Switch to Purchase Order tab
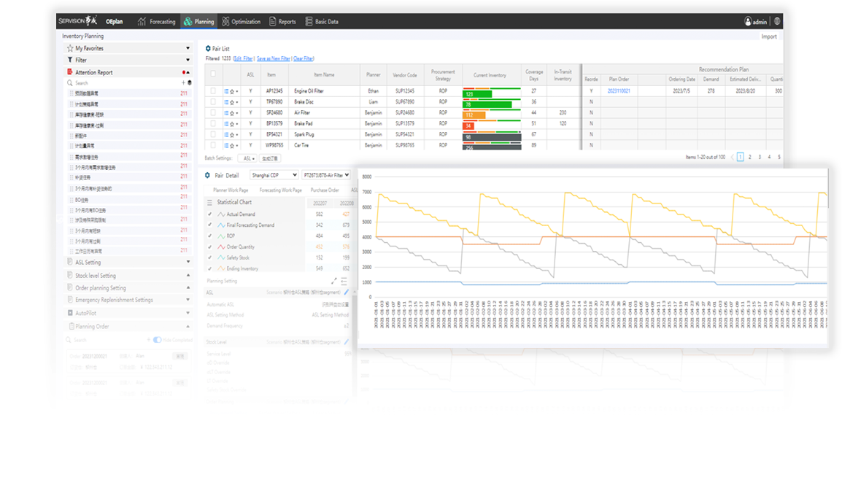Viewport: 842px width, 504px height. (x=325, y=190)
